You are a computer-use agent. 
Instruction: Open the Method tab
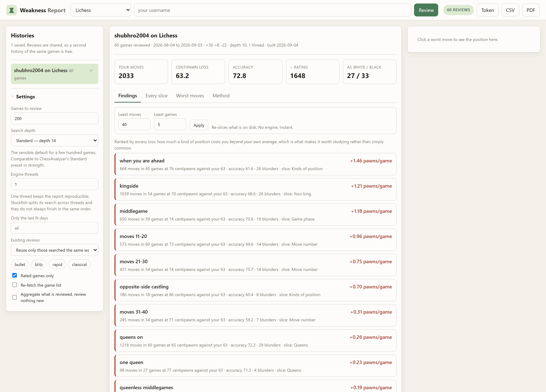click(x=221, y=96)
